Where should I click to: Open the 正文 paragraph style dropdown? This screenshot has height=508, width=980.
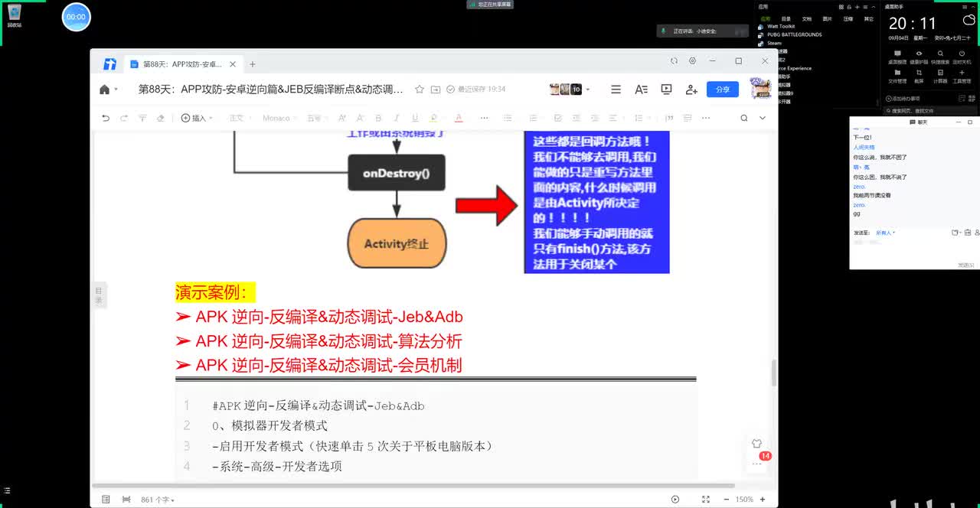(x=239, y=118)
